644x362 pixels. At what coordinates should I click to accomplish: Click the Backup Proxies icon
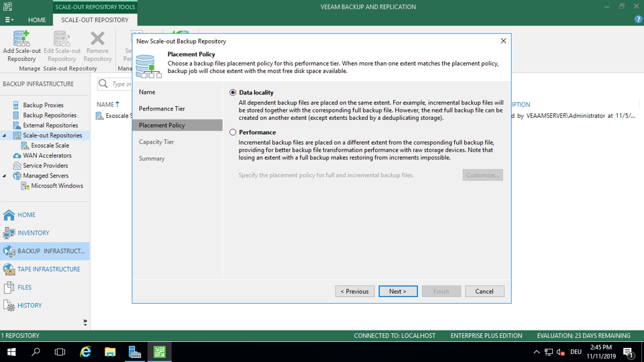[16, 105]
